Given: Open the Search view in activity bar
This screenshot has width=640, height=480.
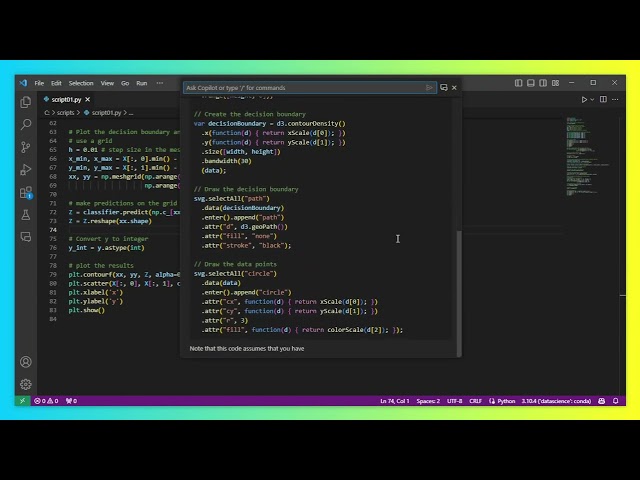Looking at the screenshot, I should point(26,124).
